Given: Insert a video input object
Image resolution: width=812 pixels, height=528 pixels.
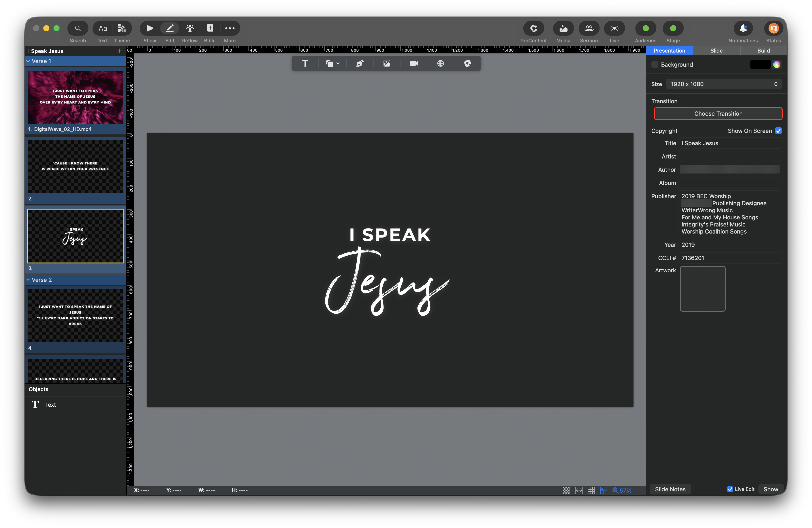Looking at the screenshot, I should tap(414, 64).
